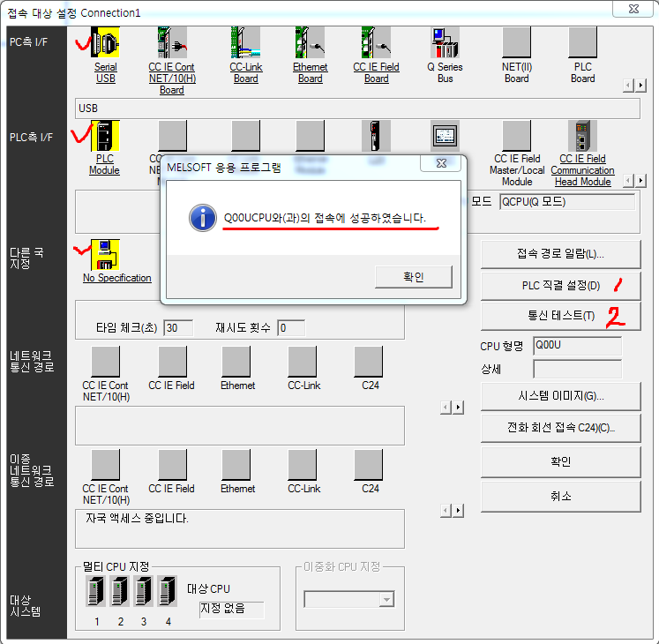
Task: Select multi CPU number 4 icon
Action: (168, 591)
